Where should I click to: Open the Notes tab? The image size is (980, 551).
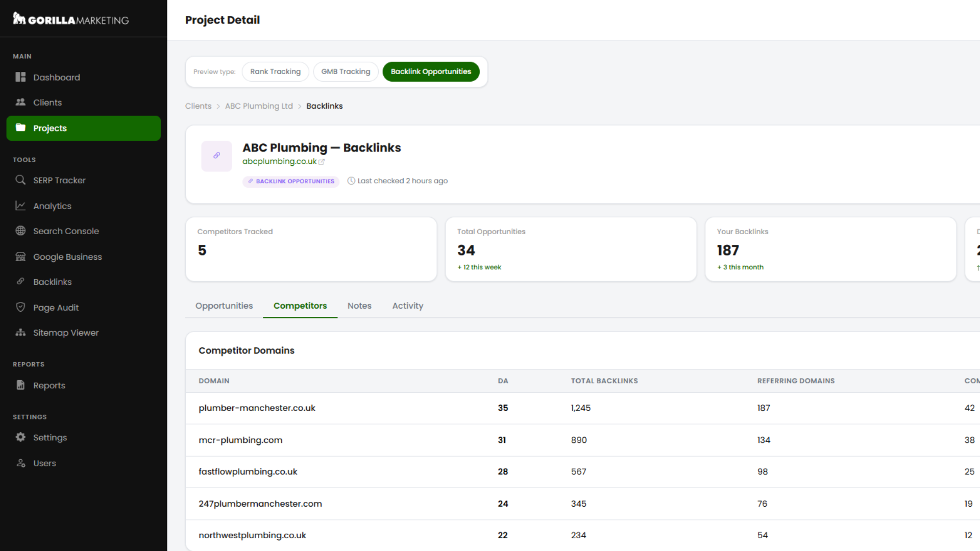click(359, 306)
